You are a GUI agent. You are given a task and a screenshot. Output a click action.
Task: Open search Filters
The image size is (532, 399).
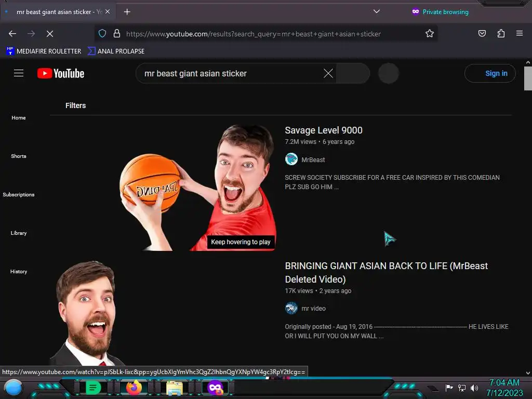point(75,105)
